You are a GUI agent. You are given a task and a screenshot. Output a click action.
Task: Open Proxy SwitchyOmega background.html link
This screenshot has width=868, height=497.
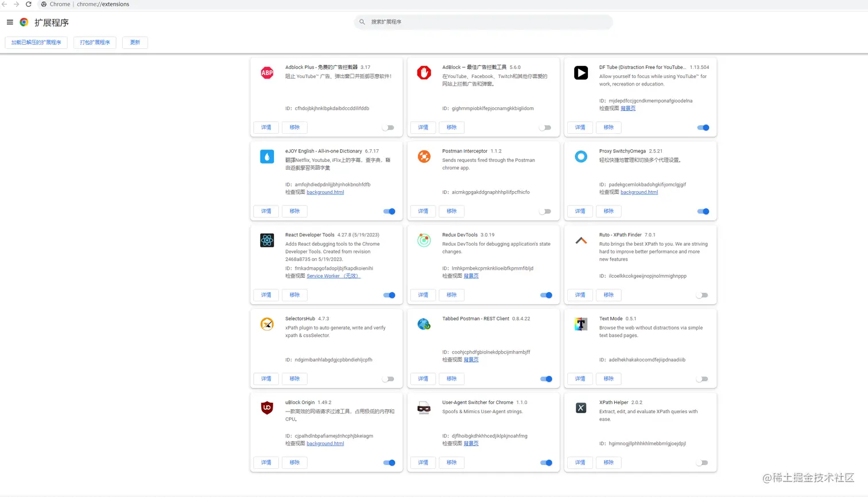pos(639,192)
